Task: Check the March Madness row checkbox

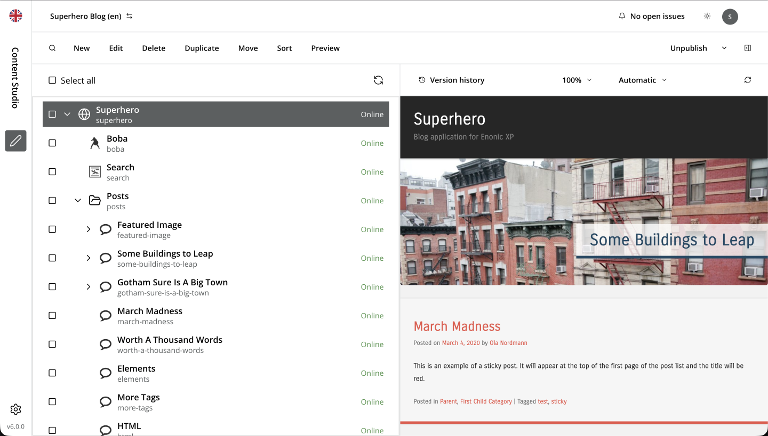Action: [52, 315]
